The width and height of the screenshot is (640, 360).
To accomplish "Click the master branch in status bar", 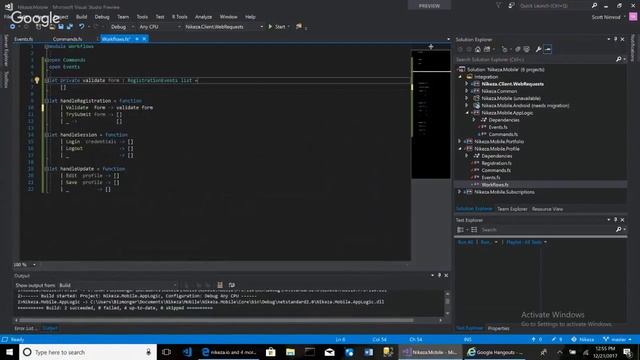I will pos(618,339).
